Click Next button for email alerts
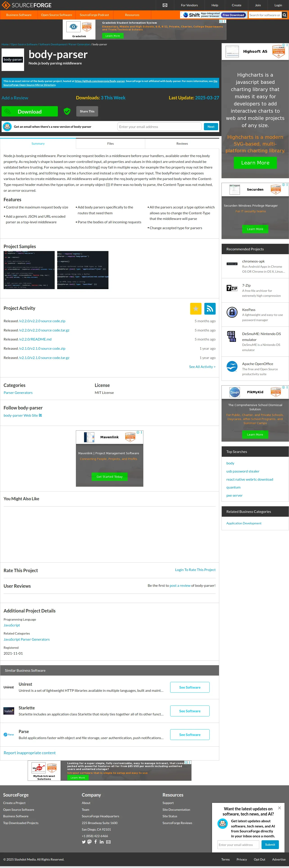Image resolution: width=289 pixels, height=868 pixels. (211, 127)
